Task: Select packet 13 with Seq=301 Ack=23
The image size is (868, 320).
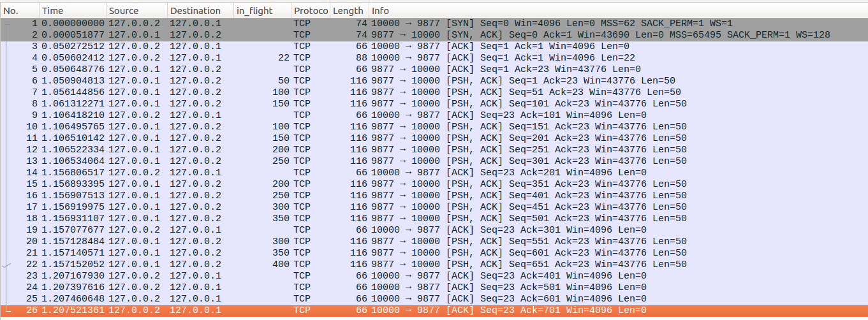Action: [x=434, y=161]
